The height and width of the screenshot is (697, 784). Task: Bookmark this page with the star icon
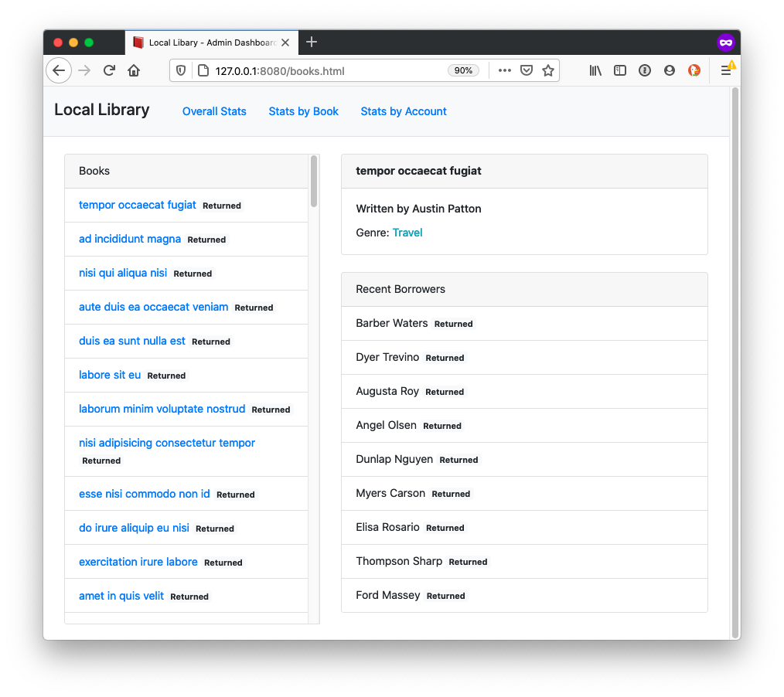pyautogui.click(x=548, y=70)
